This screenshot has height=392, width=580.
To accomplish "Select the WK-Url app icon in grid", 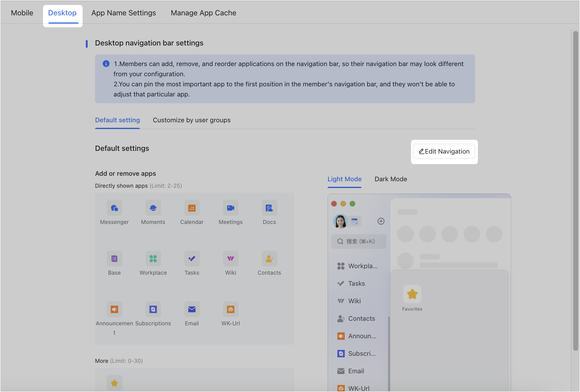I will pos(231,309).
